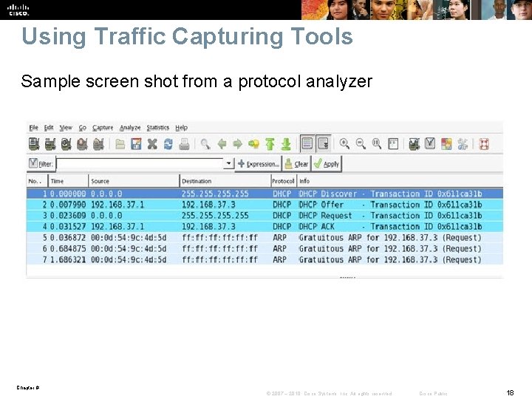Select packet 2 DHCP Offer row
Image resolution: width=532 pixels, height=399 pixels.
click(265, 205)
